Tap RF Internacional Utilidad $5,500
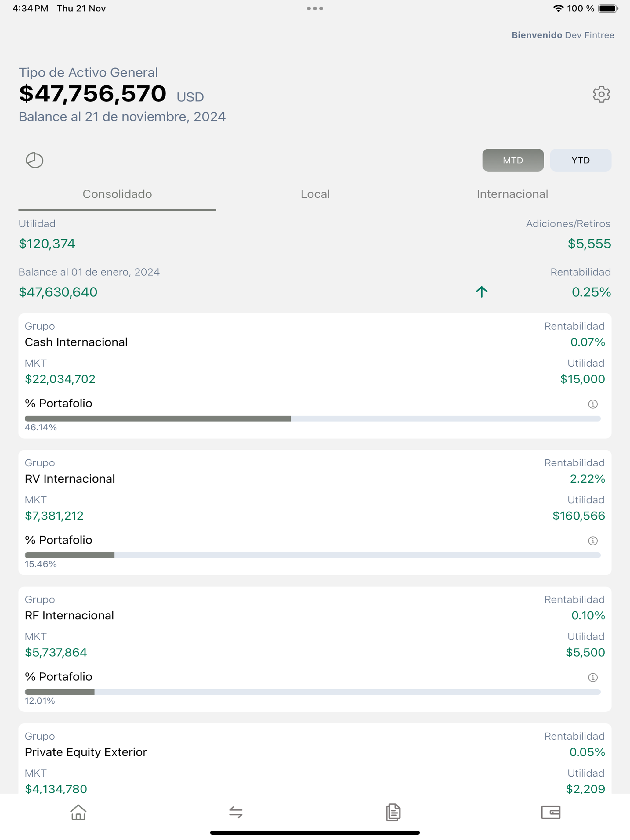630x840 pixels. pyautogui.click(x=585, y=652)
